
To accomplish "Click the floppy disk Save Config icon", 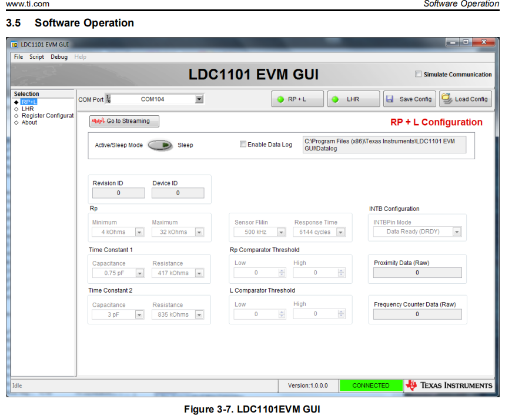I will pyautogui.click(x=390, y=99).
